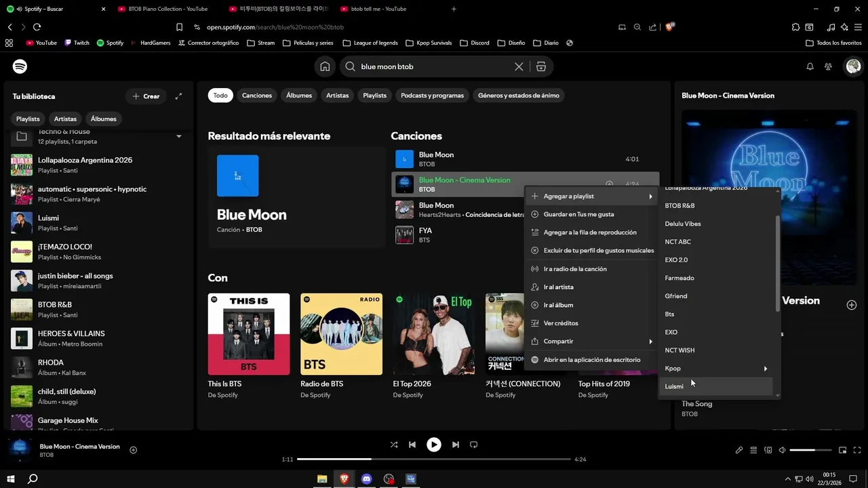Open This Is BTS playlist card

pos(249,346)
